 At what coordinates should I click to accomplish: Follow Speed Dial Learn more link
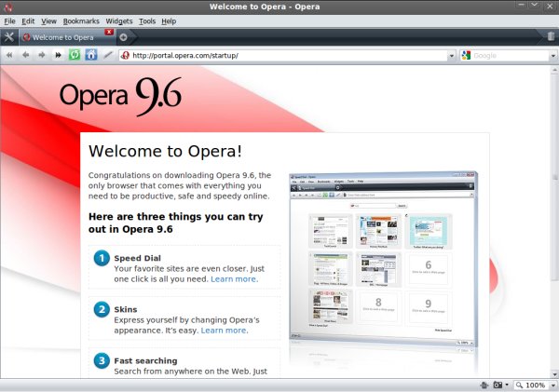[x=234, y=279]
